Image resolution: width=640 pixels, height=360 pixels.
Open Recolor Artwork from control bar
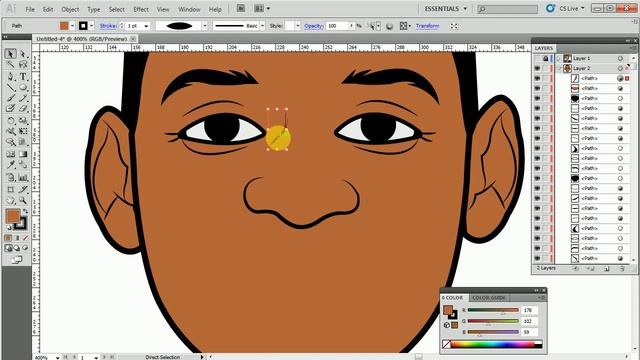(389, 26)
